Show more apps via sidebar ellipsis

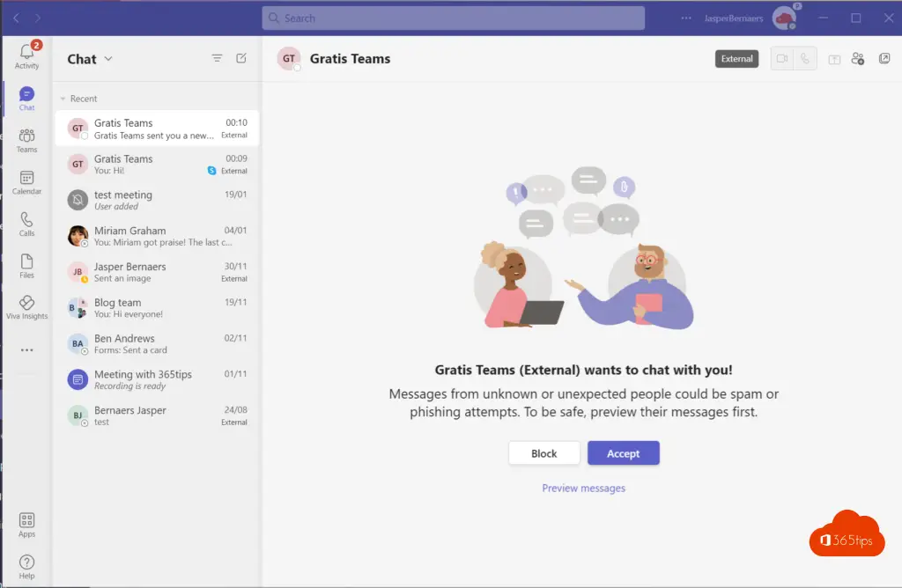26,349
